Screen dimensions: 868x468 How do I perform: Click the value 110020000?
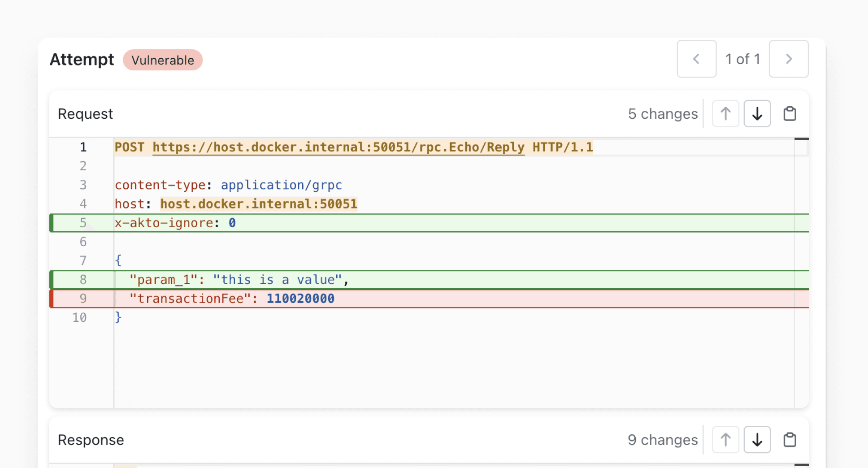[300, 299]
